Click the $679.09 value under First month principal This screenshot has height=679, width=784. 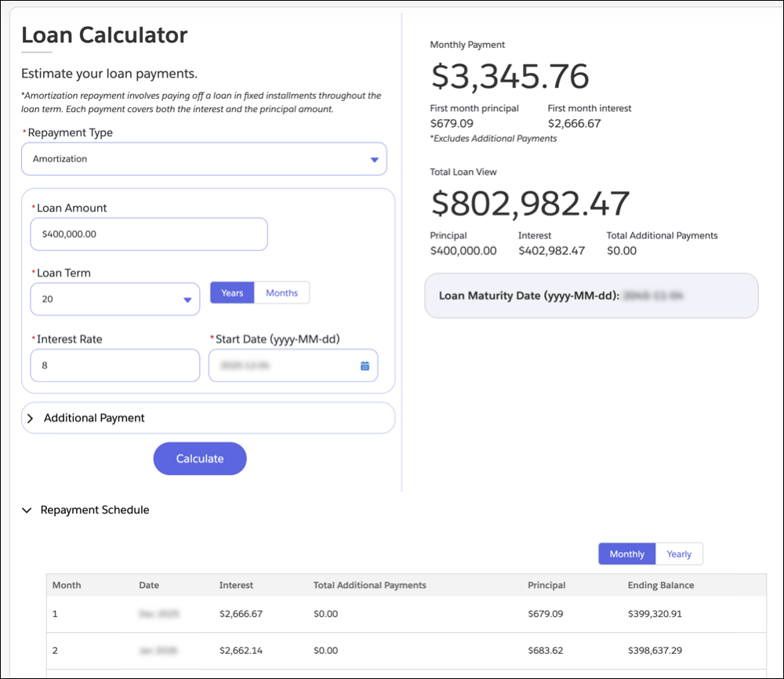click(452, 124)
